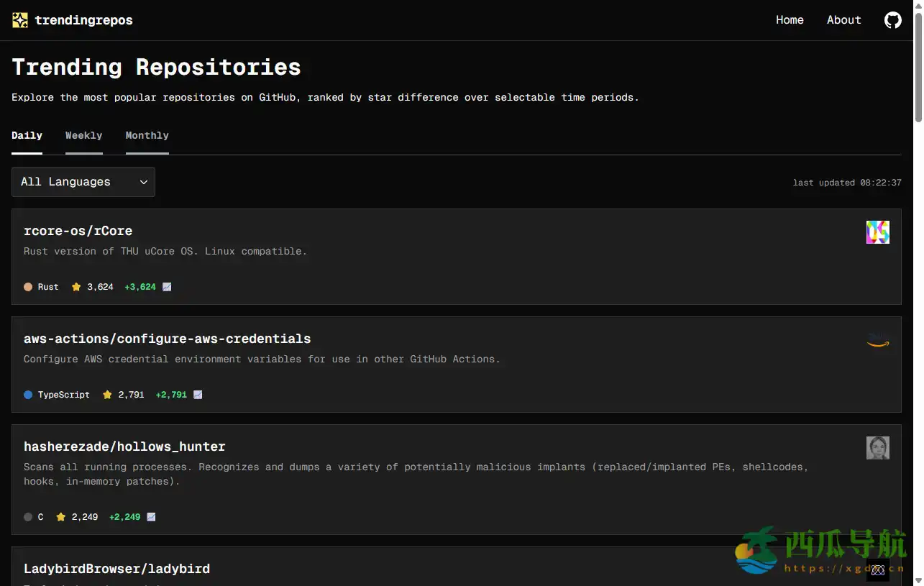Go to the Home page link
The image size is (924, 586).
point(790,20)
